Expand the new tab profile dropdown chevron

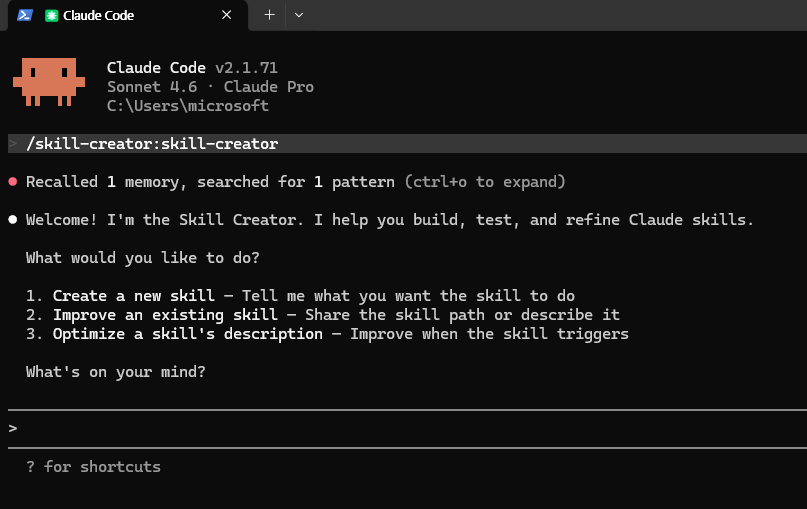pyautogui.click(x=299, y=15)
